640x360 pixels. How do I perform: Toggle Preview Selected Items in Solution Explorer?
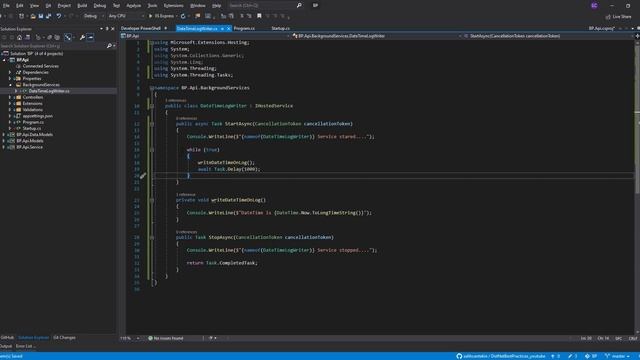[x=90, y=37]
